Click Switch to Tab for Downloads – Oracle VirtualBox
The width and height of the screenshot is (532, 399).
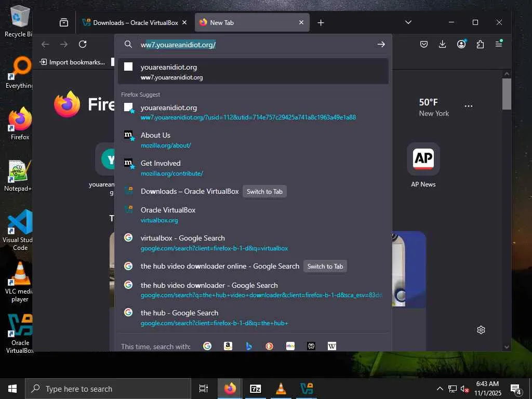point(264,192)
